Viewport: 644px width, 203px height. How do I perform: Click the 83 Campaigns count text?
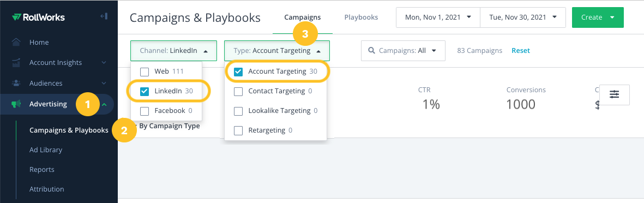click(480, 51)
